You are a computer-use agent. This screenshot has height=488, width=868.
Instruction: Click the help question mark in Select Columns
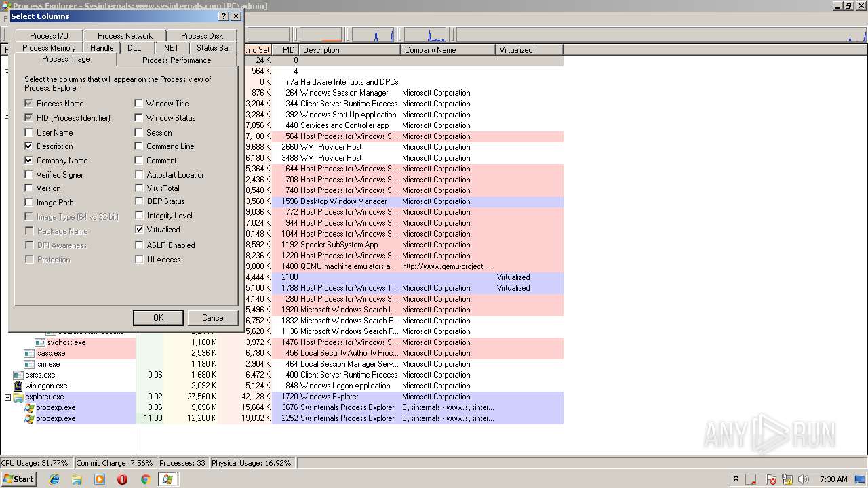point(224,16)
